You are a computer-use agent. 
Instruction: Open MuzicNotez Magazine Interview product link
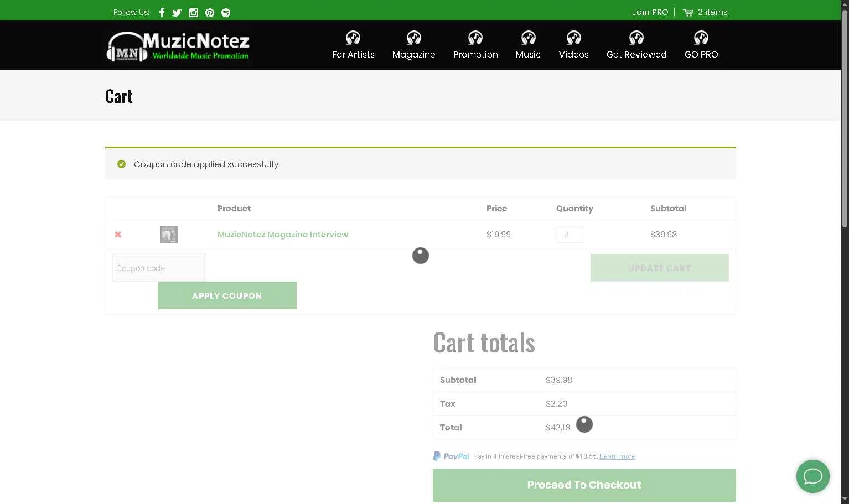pyautogui.click(x=283, y=235)
